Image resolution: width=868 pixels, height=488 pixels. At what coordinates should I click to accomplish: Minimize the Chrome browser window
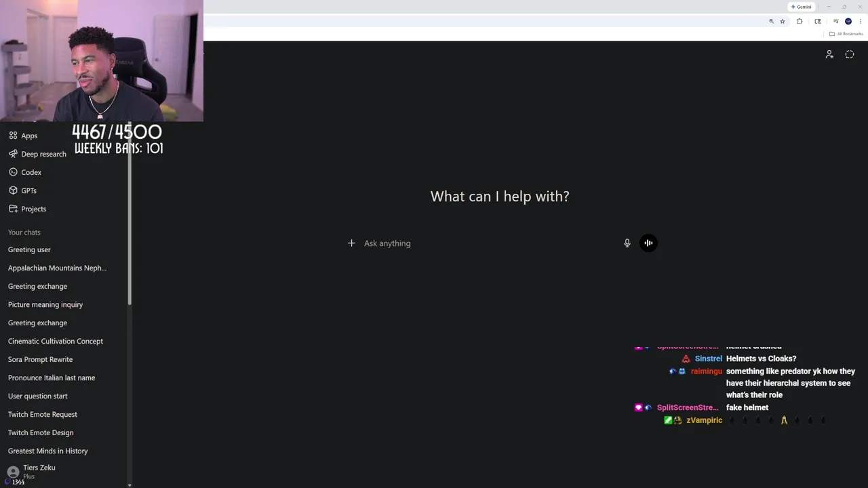point(829,7)
